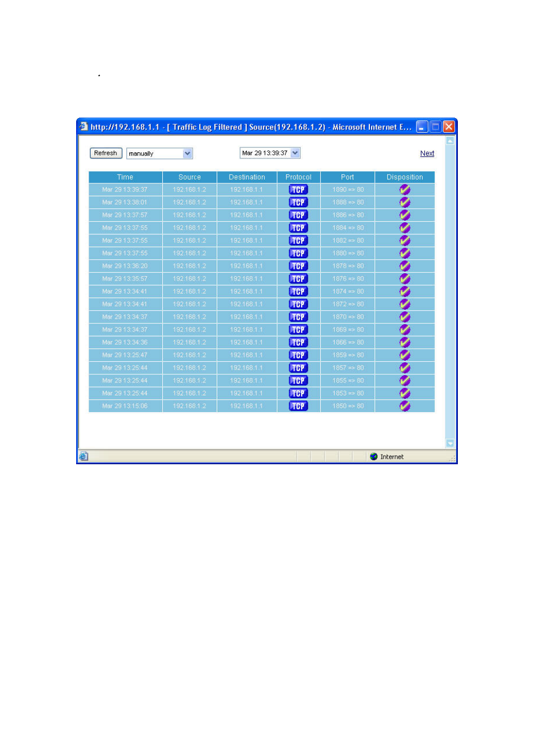The width and height of the screenshot is (534, 756).
Task: Click the TCP icon in the 1878 => 80 row
Action: pyautogui.click(x=298, y=266)
